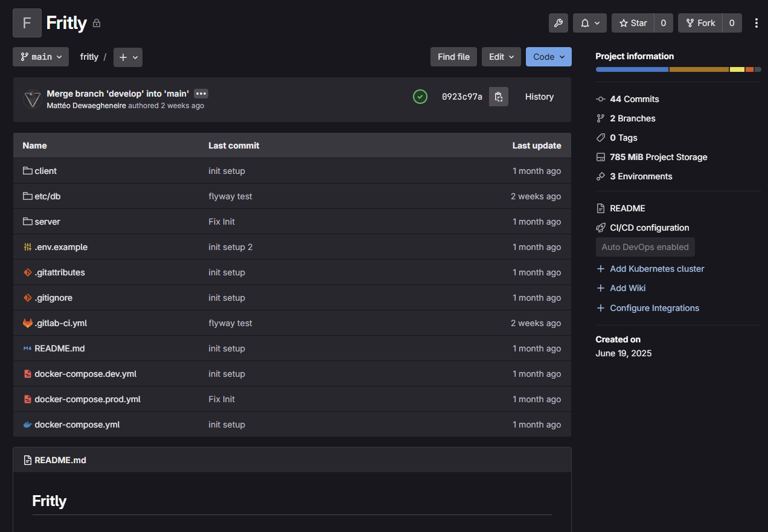
Task: Open the Add Wiki link
Action: pos(627,288)
